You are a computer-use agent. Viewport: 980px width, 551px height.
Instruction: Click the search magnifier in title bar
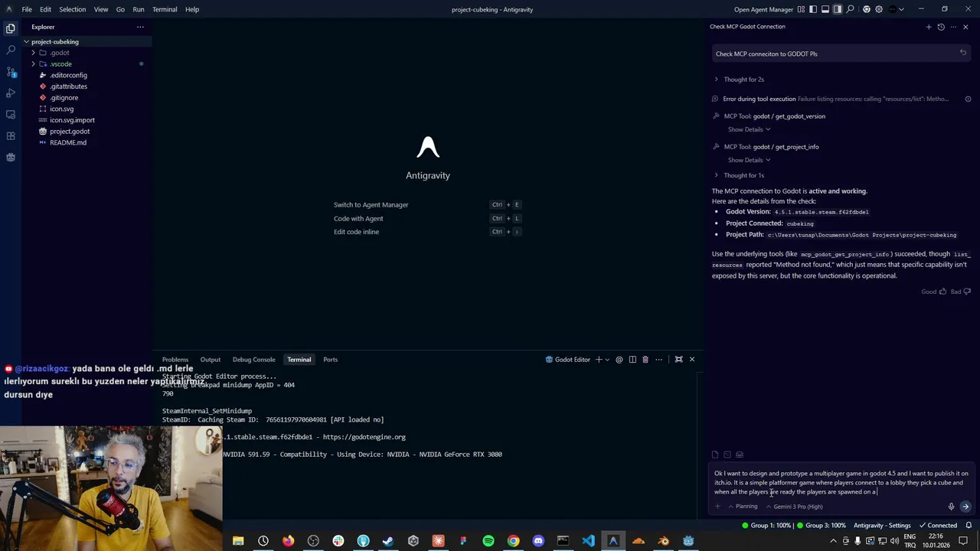(851, 9)
